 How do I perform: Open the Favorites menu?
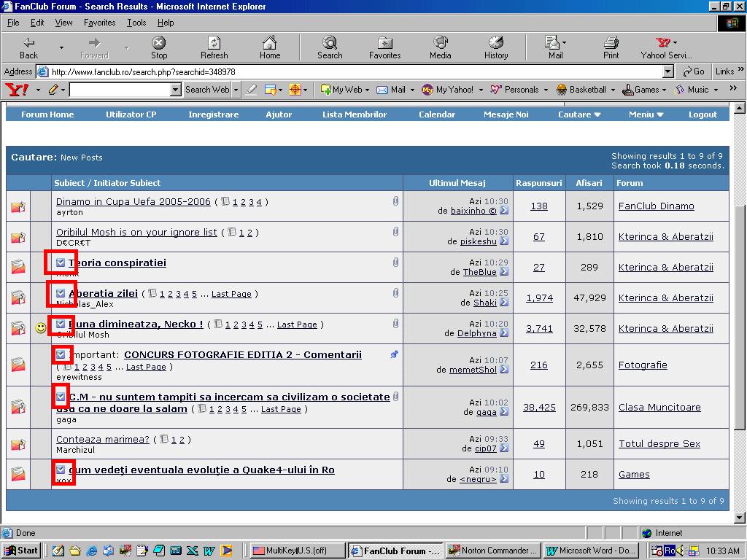(99, 23)
